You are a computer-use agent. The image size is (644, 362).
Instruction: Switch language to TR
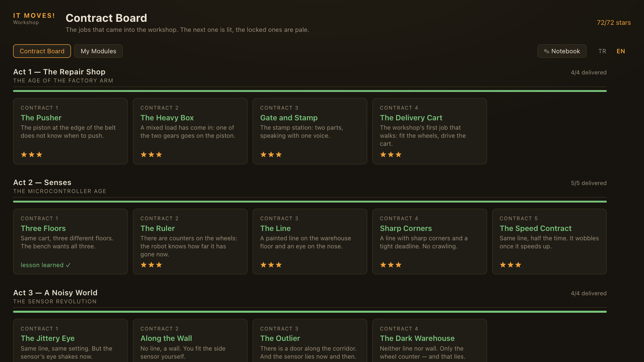click(602, 51)
